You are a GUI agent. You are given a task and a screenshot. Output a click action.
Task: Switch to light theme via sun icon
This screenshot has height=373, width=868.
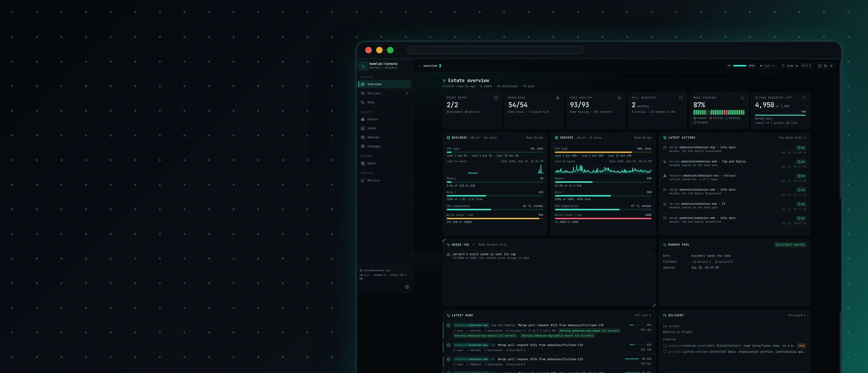pyautogui.click(x=831, y=66)
